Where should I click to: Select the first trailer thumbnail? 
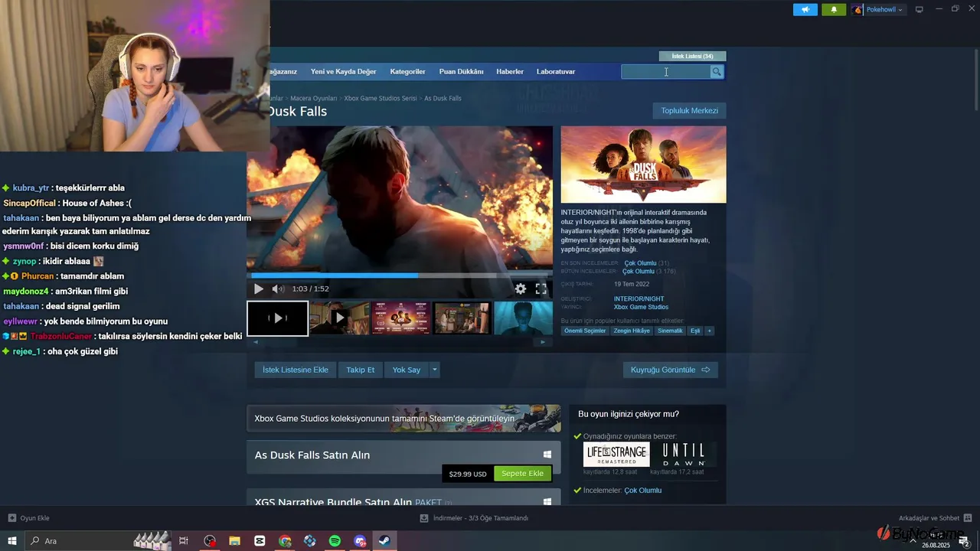tap(277, 318)
